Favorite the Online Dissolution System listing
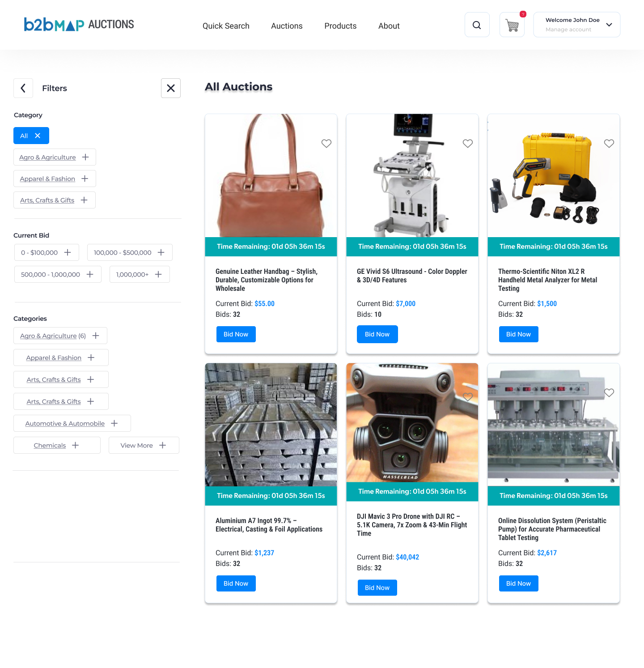This screenshot has width=644, height=668. coord(609,392)
